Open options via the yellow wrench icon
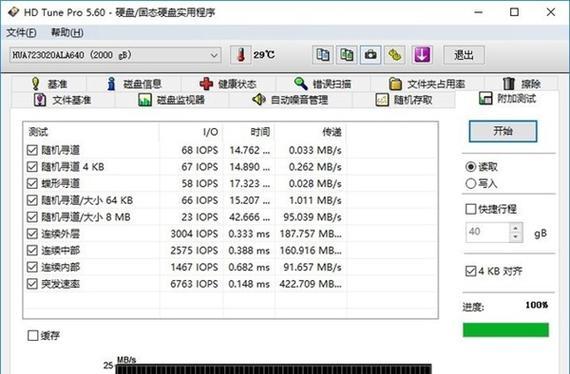 coord(394,55)
